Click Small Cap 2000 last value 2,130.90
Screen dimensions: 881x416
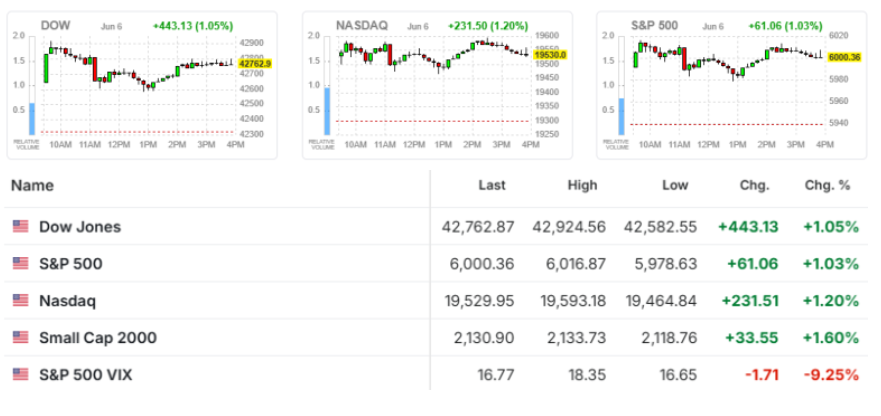click(x=484, y=338)
